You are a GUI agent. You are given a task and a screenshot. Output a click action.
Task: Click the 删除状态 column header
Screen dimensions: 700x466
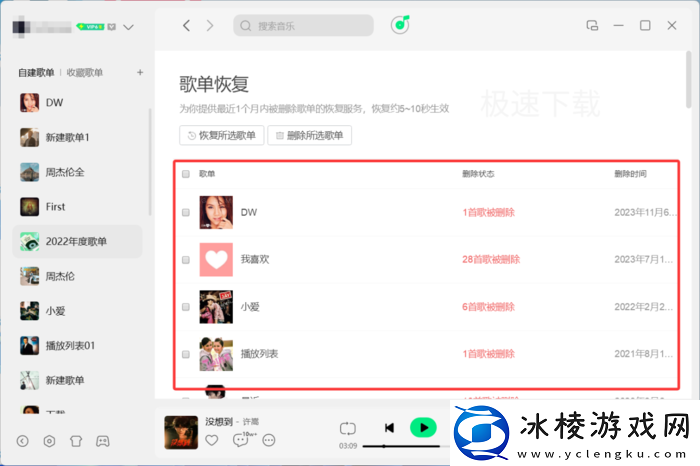[478, 174]
